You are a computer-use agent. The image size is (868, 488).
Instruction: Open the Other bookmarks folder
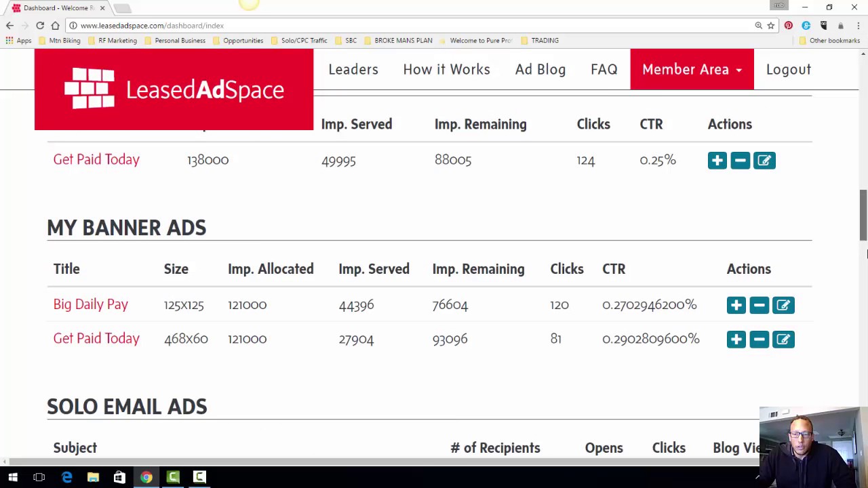tap(829, 41)
